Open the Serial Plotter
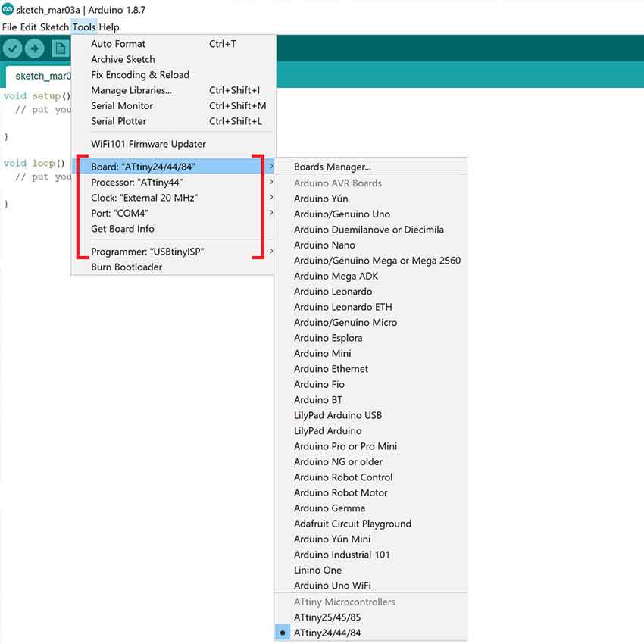 point(172,121)
